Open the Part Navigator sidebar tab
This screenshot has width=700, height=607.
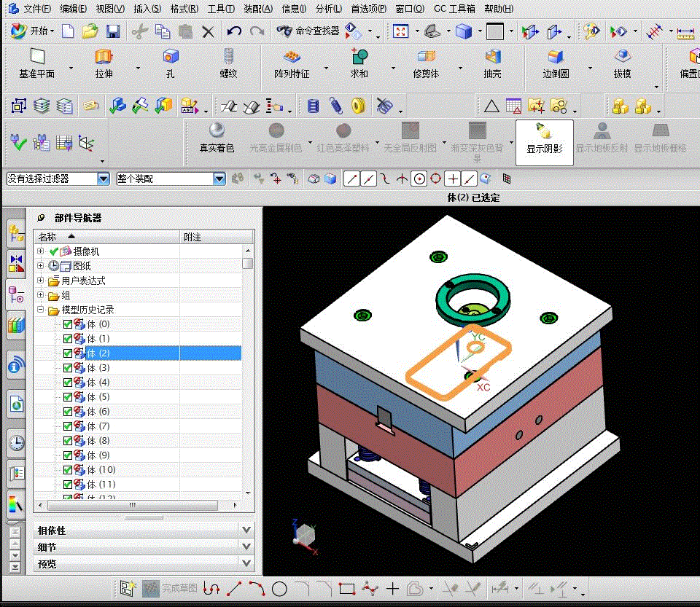tap(17, 294)
